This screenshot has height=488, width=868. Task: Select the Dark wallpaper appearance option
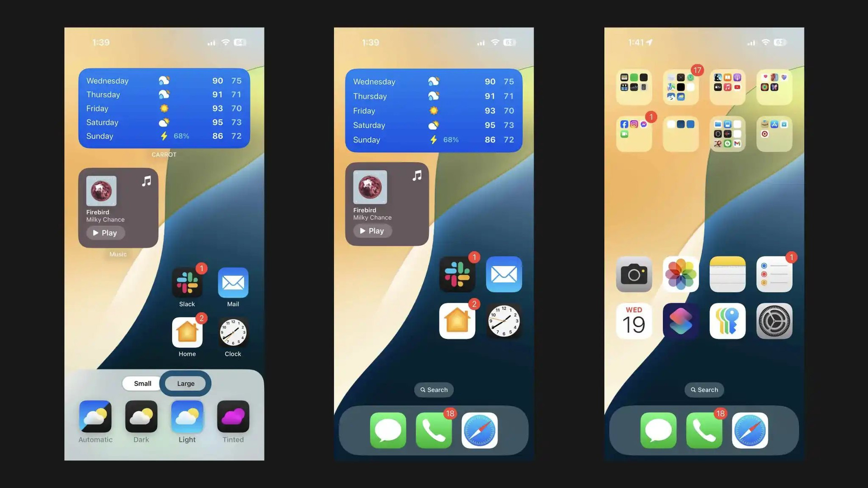click(x=141, y=417)
